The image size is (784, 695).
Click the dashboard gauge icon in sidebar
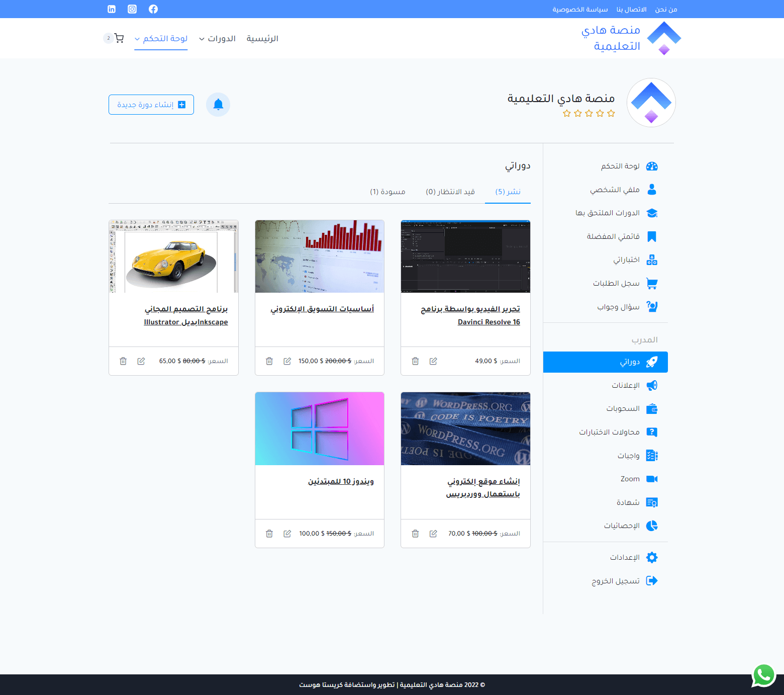point(652,166)
